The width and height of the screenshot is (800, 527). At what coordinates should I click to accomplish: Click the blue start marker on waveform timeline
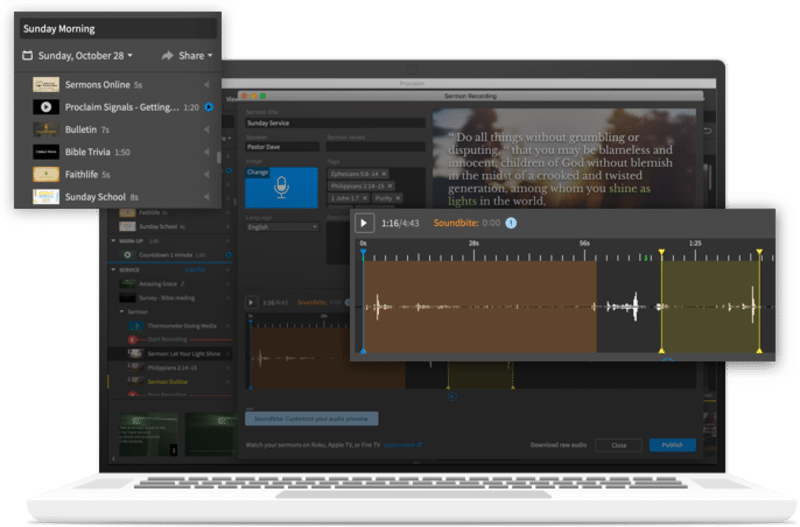363,252
